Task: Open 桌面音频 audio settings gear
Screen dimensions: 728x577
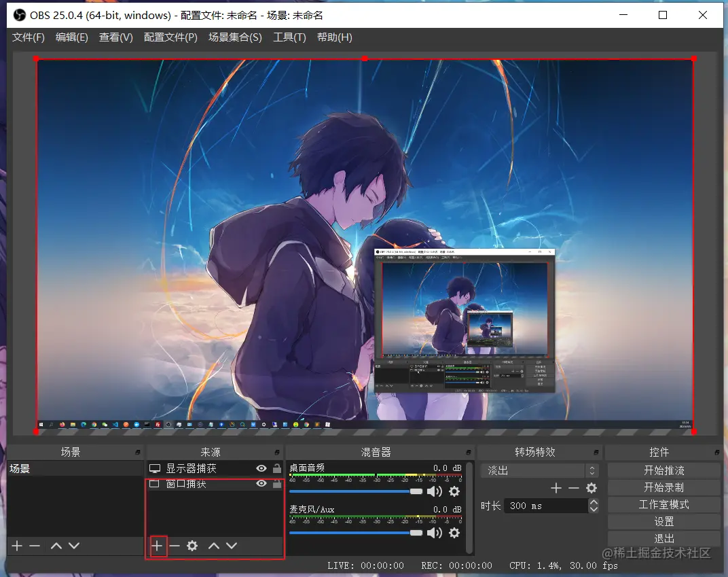Action: click(454, 491)
